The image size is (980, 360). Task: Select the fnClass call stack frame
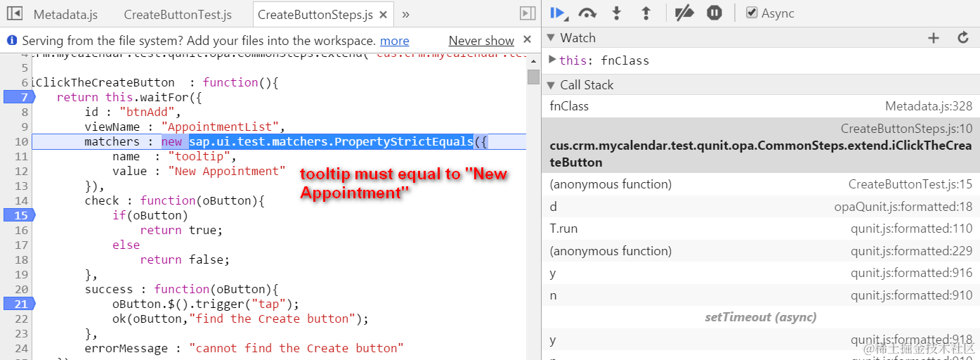761,106
